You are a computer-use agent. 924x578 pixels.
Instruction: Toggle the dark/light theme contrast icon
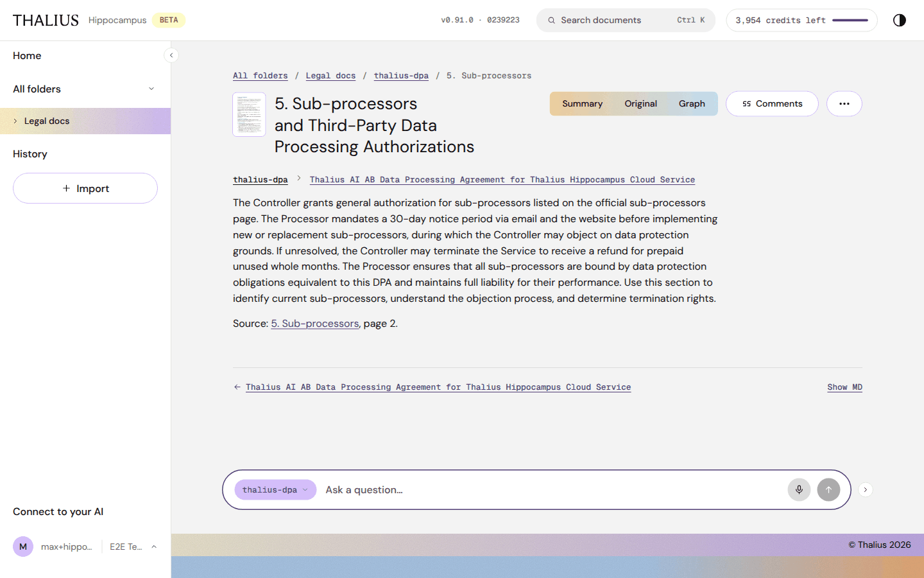click(x=900, y=20)
